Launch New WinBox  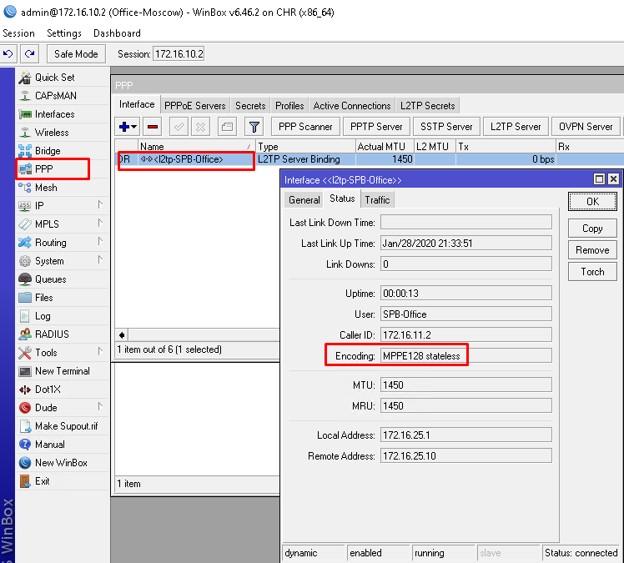point(61,463)
